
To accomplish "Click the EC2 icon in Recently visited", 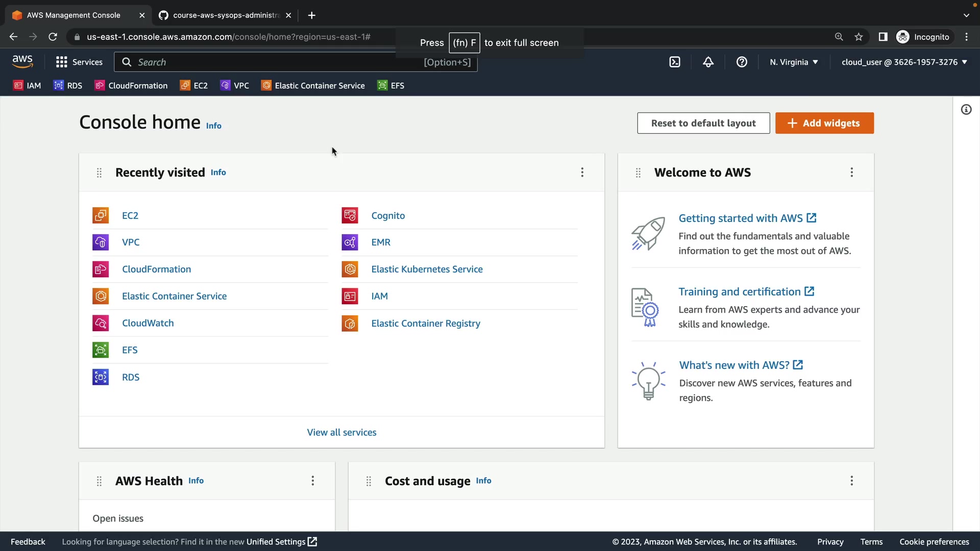I will click(x=101, y=215).
